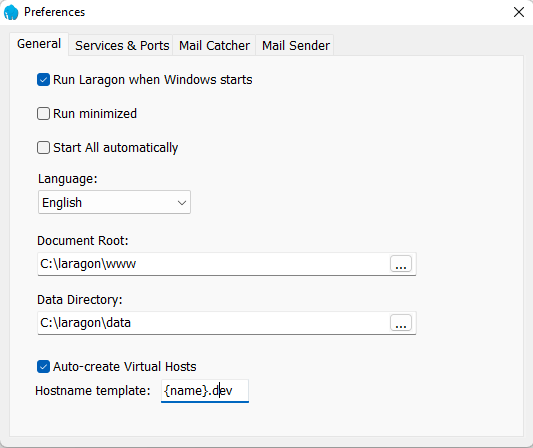Click the Laragon elephant icon in title bar
This screenshot has height=448, width=533.
click(11, 12)
